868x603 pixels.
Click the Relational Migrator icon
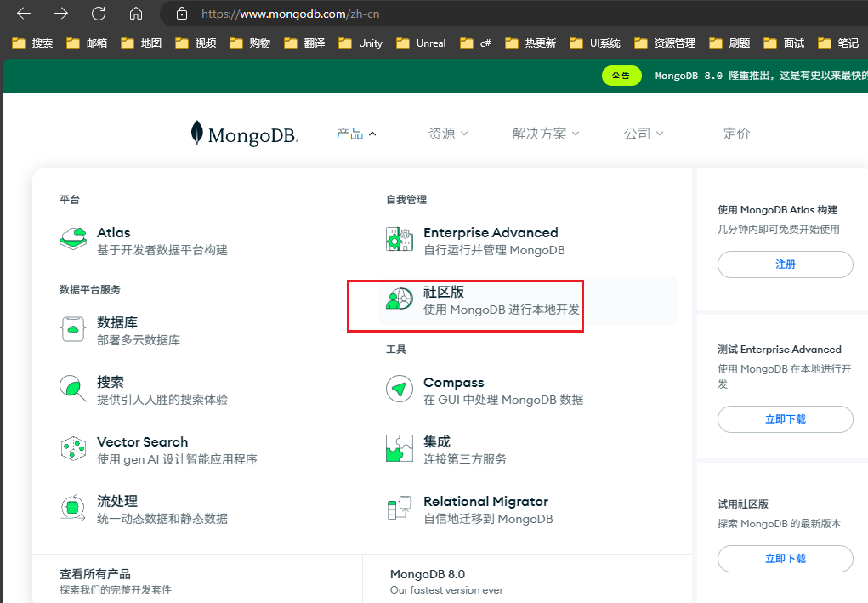400,508
